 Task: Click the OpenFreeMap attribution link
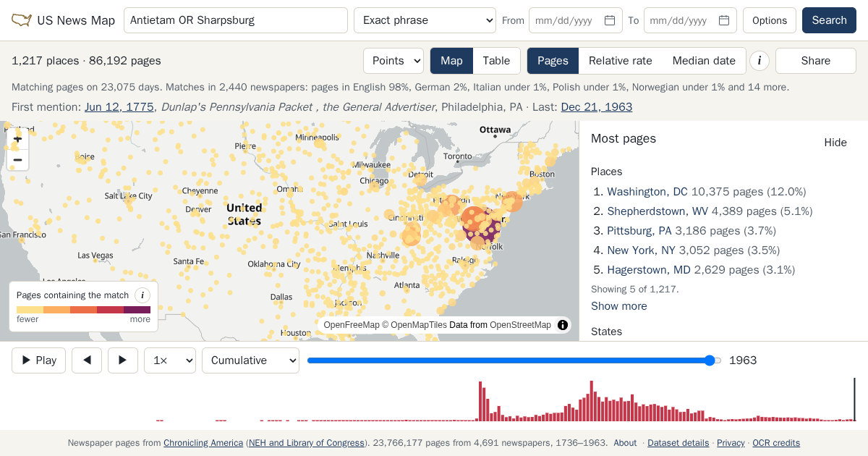coord(352,325)
